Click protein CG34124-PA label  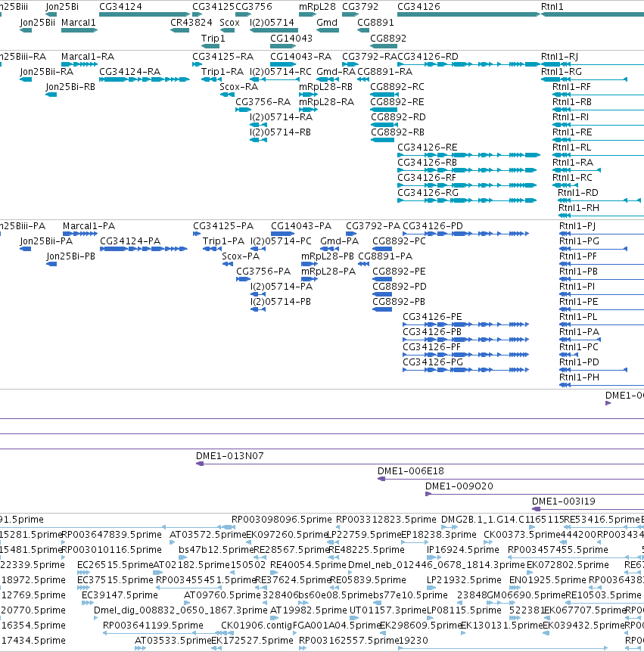tap(130, 241)
